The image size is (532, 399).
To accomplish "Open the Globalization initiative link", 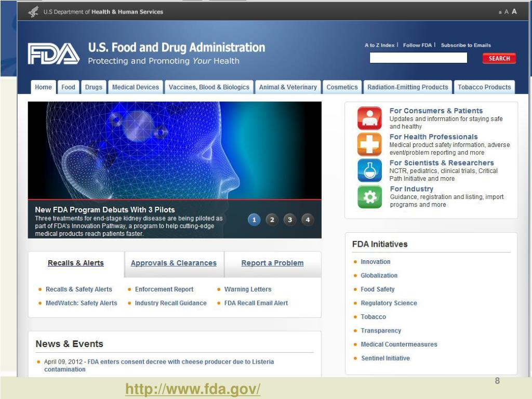I will [379, 275].
